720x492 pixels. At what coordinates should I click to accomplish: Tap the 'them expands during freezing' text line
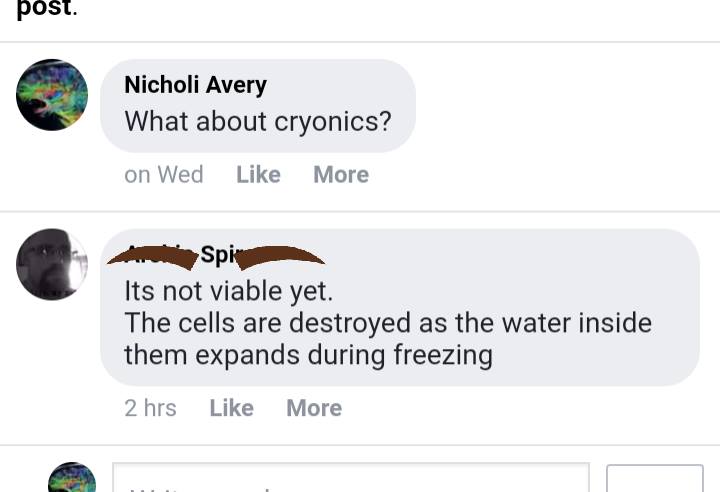click(x=308, y=355)
